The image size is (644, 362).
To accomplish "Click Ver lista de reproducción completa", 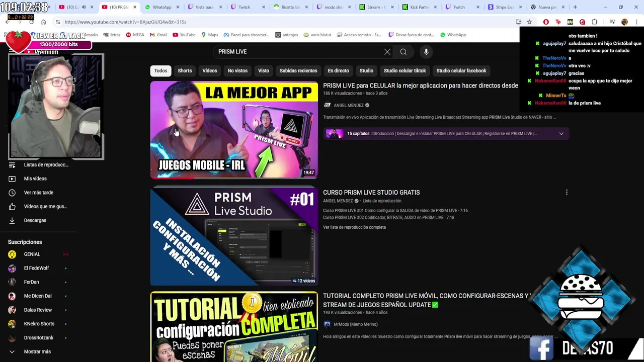I will 354,227.
